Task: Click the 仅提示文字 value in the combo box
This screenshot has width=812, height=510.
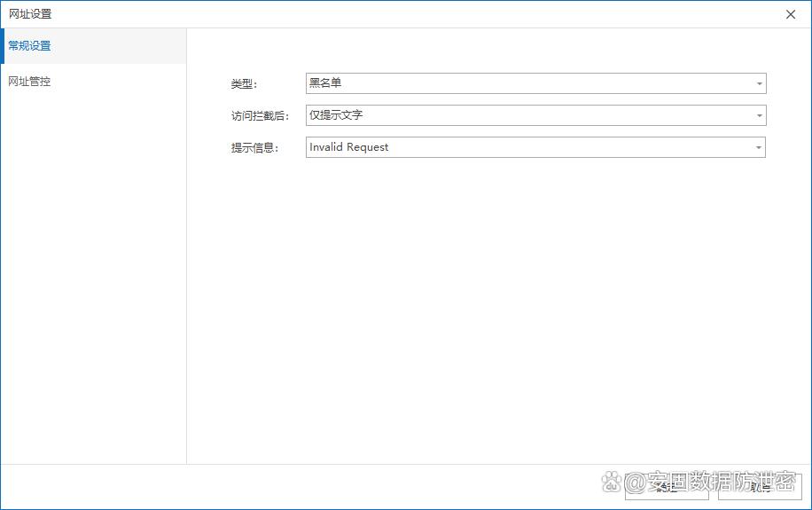Action: (x=336, y=115)
